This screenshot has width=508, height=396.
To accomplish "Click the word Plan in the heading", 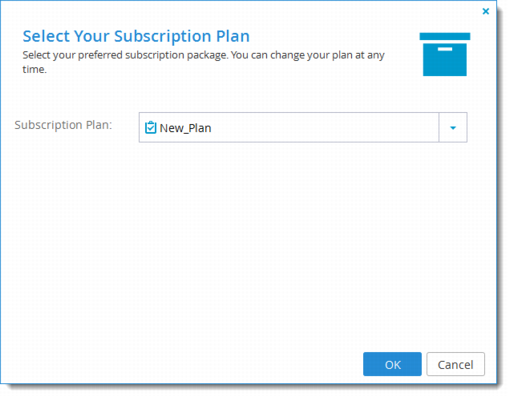I will coord(233,36).
